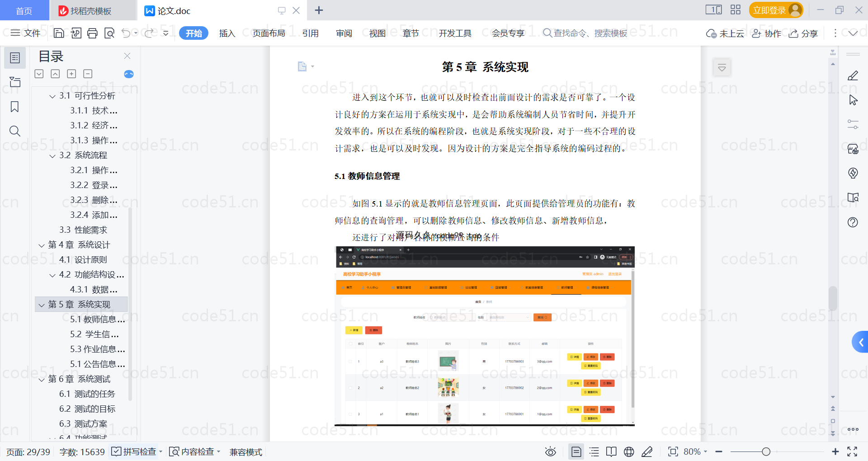Open the search icon in left sidebar
The height and width of the screenshot is (461, 868).
15,131
